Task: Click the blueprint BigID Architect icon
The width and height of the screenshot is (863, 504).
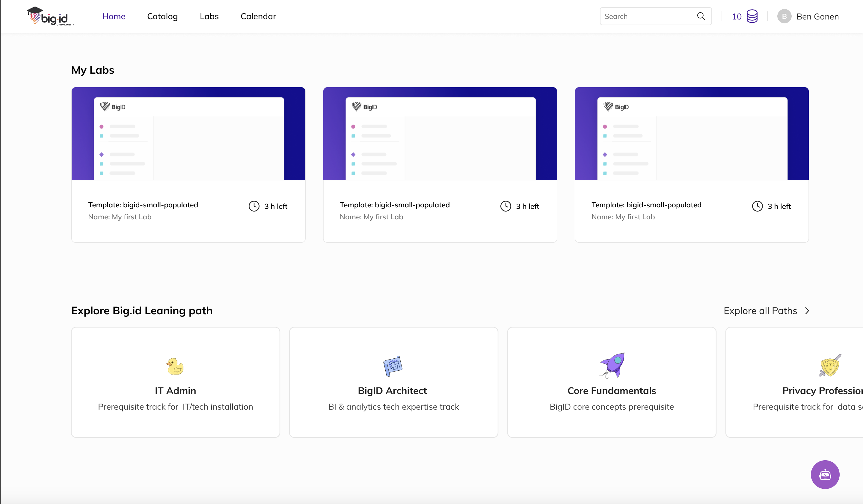Action: 393,366
